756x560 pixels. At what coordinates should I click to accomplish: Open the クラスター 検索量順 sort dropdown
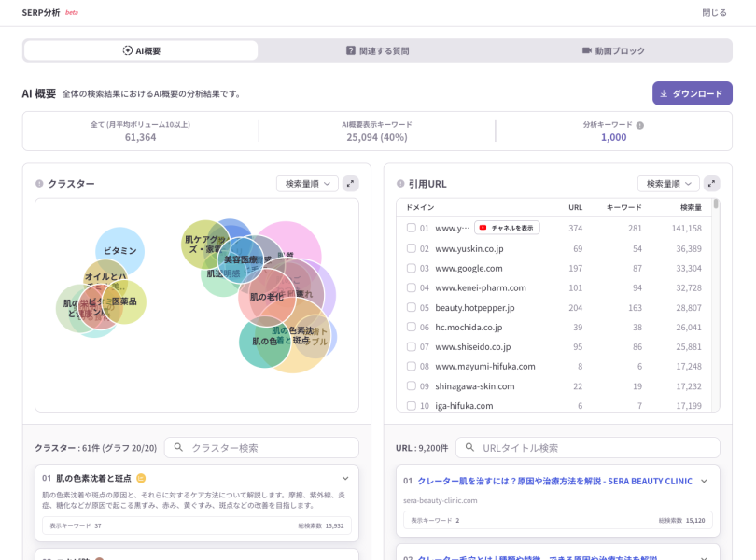[x=307, y=184]
